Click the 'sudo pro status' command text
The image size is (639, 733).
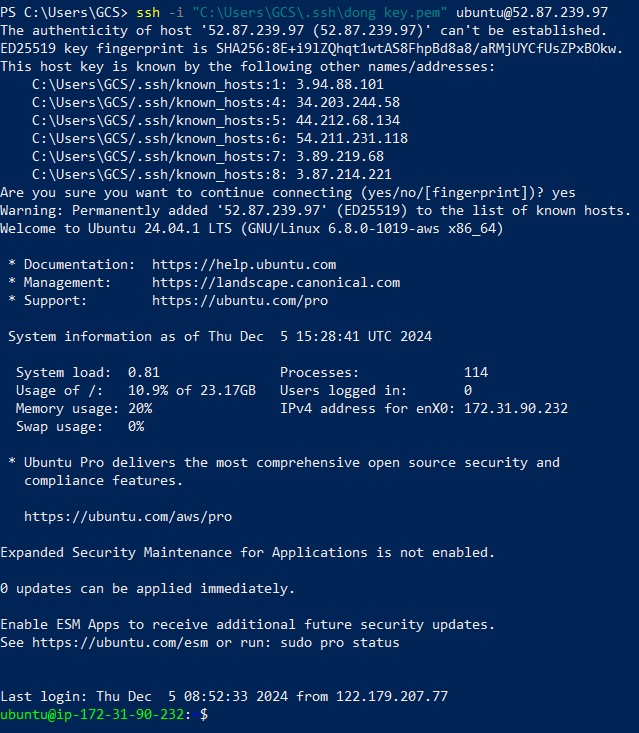[340, 643]
